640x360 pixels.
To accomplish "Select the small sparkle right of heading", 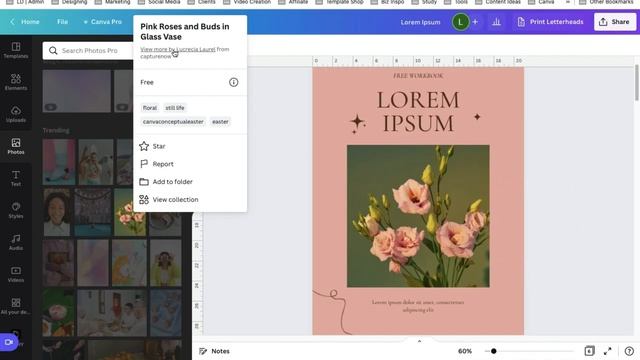I will [x=477, y=117].
